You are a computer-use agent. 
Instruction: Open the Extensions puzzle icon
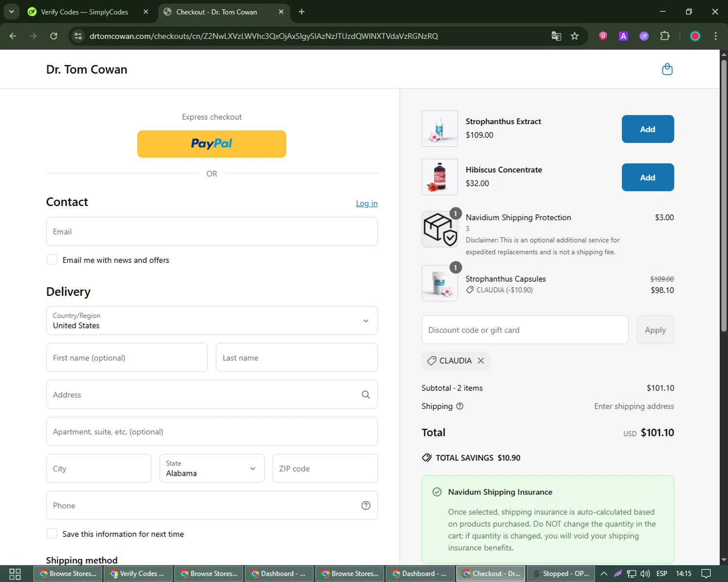coord(665,36)
